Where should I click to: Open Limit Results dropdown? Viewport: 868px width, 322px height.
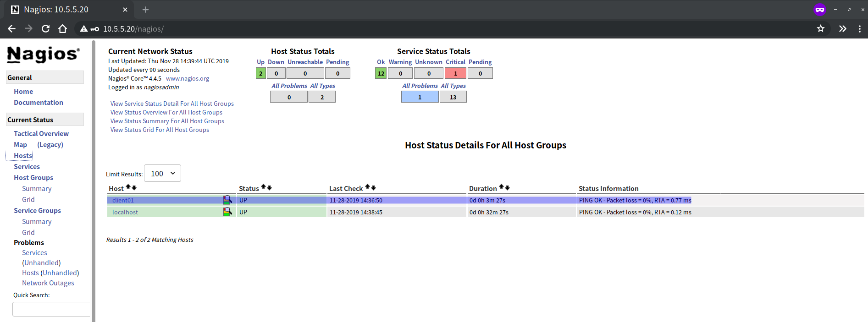point(162,173)
